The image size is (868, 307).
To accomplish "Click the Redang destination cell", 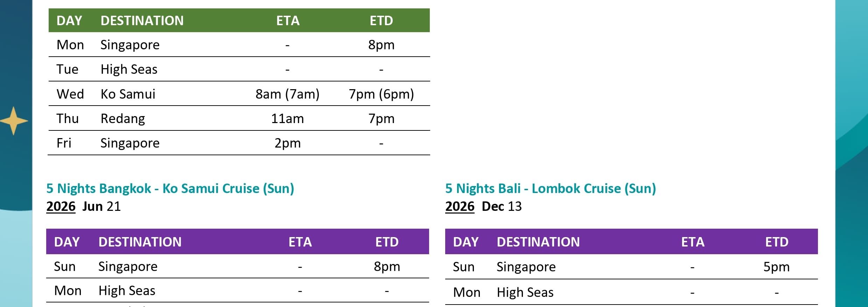I will [x=122, y=119].
